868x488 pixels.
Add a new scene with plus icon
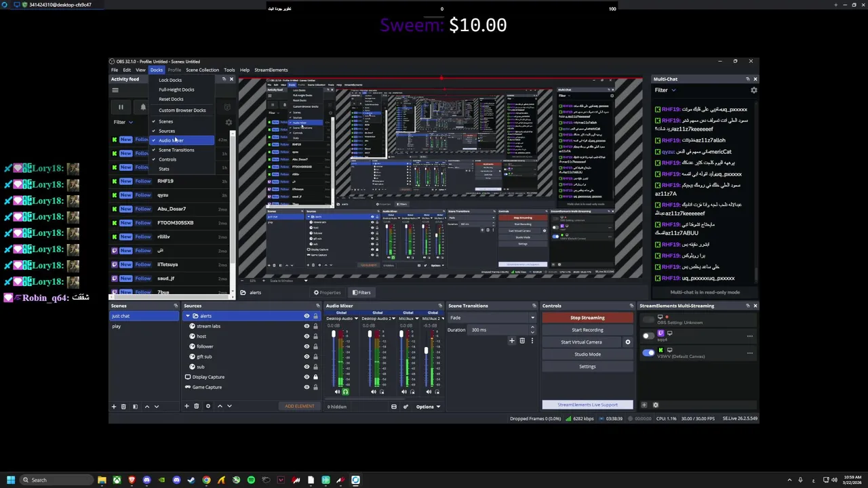[x=114, y=407]
